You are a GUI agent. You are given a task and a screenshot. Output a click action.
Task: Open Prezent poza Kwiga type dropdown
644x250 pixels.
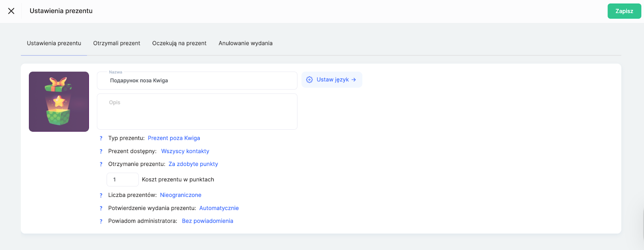click(173, 138)
